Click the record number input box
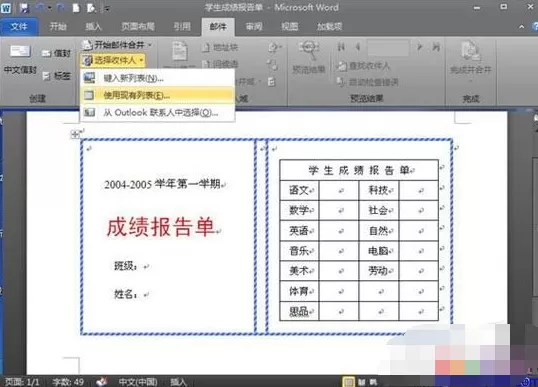 click(388, 47)
